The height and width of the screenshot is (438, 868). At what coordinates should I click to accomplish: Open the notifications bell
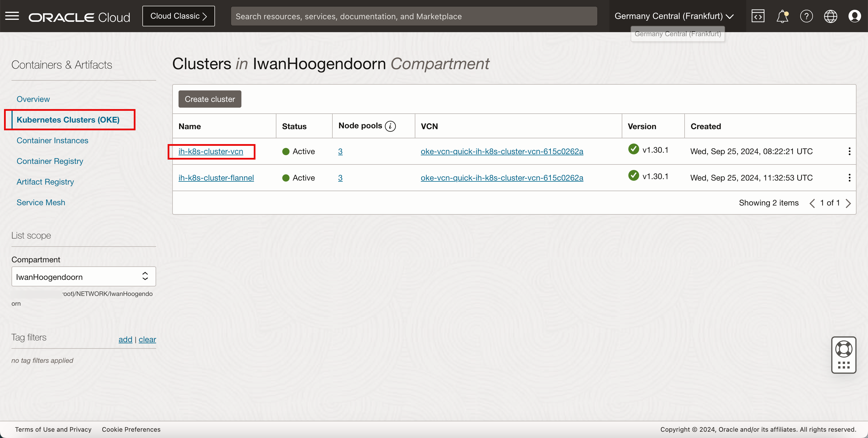pyautogui.click(x=782, y=16)
